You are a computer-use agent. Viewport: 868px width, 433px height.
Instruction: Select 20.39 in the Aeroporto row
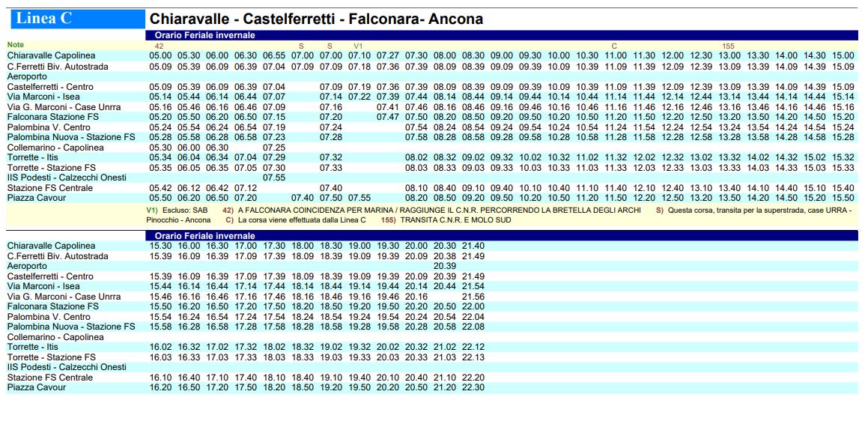[x=445, y=267]
